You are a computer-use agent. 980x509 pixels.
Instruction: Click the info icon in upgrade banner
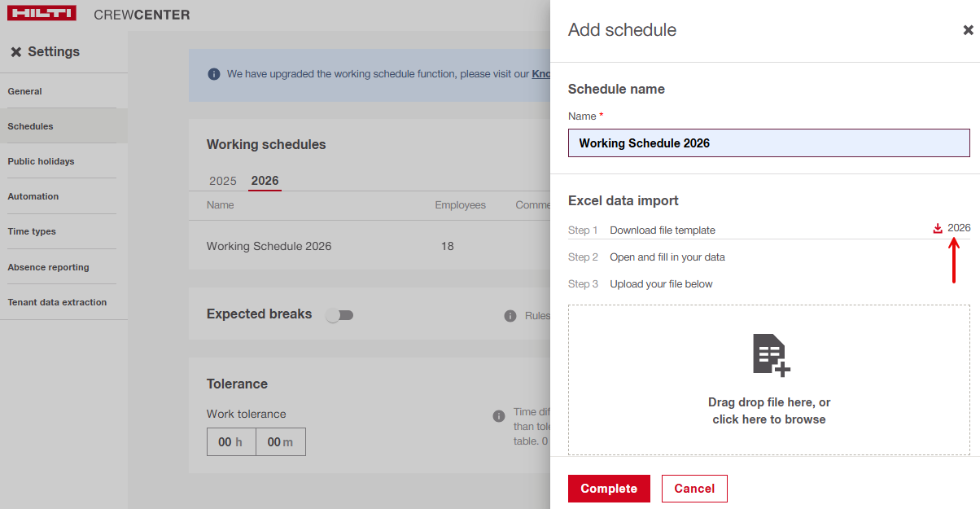pos(214,74)
